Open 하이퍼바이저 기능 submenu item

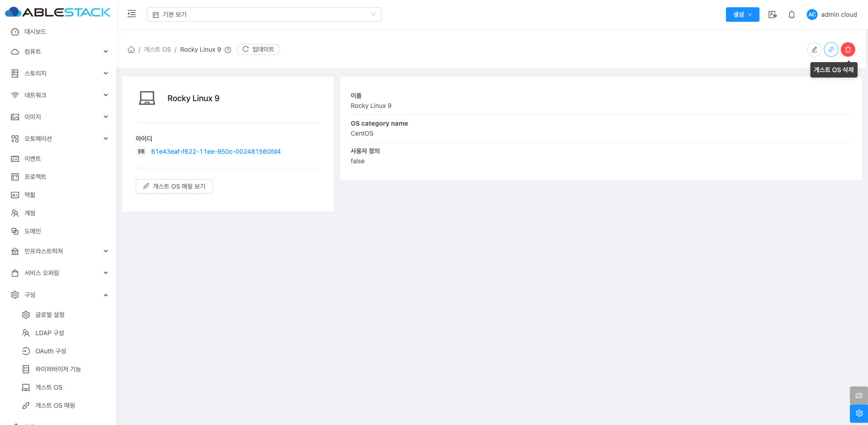click(58, 369)
